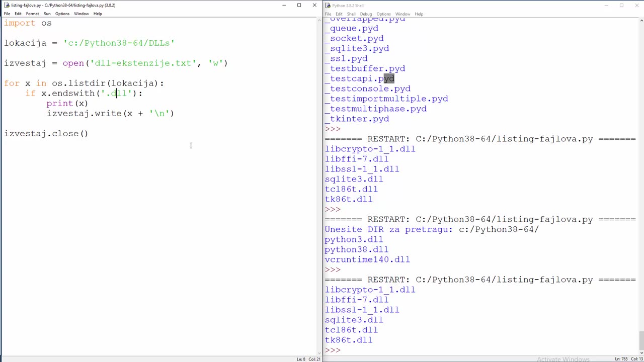The height and width of the screenshot is (362, 644).
Task: Click '_testimportmultiple.pyd' in shell output
Action: 386,99
